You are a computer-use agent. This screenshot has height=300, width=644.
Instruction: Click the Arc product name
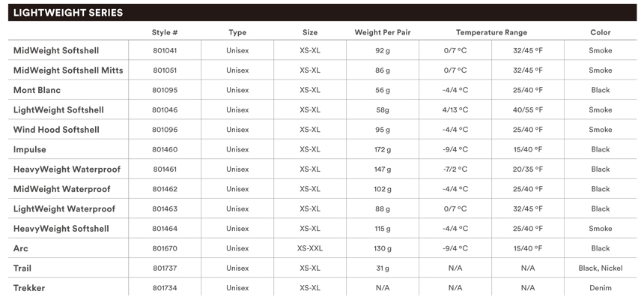tap(21, 248)
